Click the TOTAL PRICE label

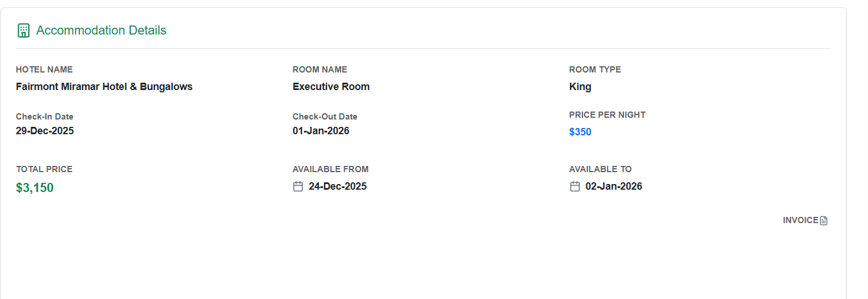(x=44, y=169)
